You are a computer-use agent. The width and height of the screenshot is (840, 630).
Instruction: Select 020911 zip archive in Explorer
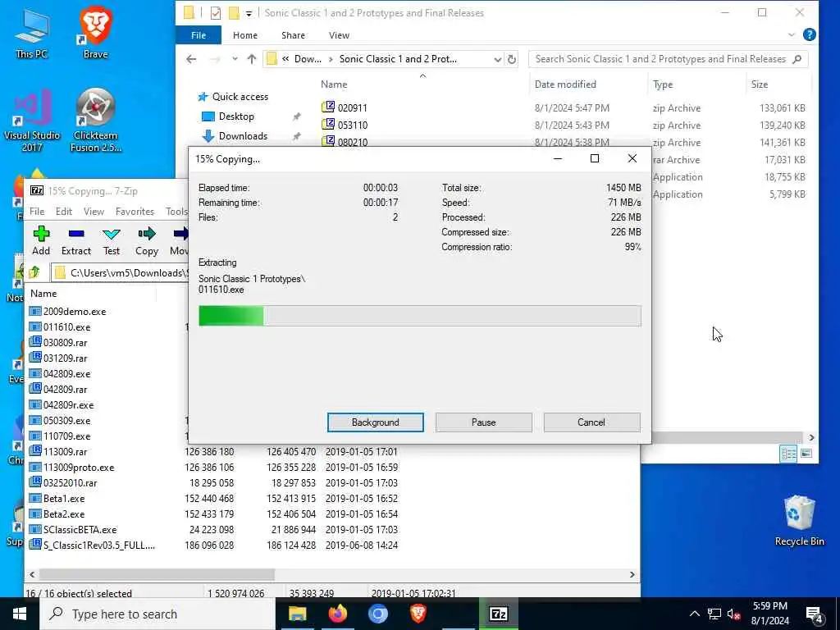point(353,107)
